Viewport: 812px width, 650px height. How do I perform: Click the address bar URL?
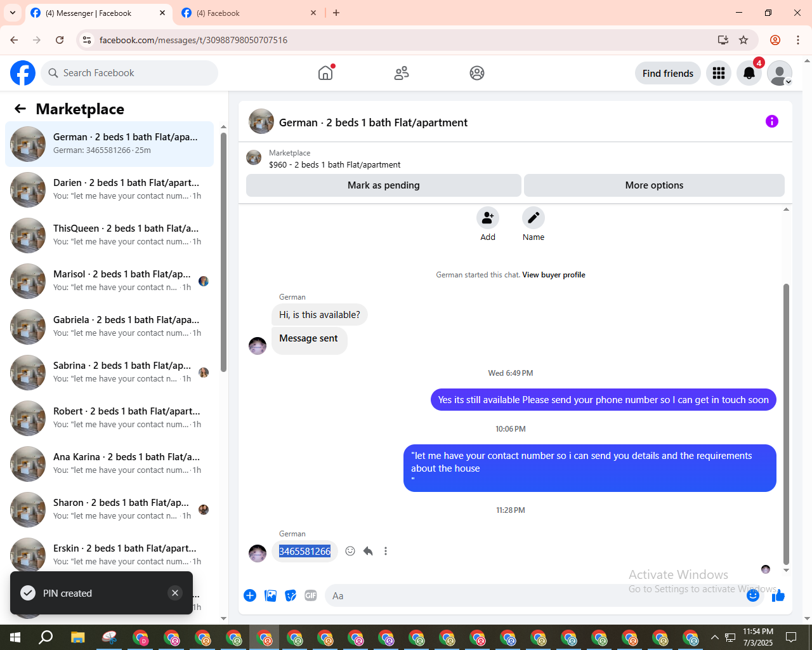193,40
